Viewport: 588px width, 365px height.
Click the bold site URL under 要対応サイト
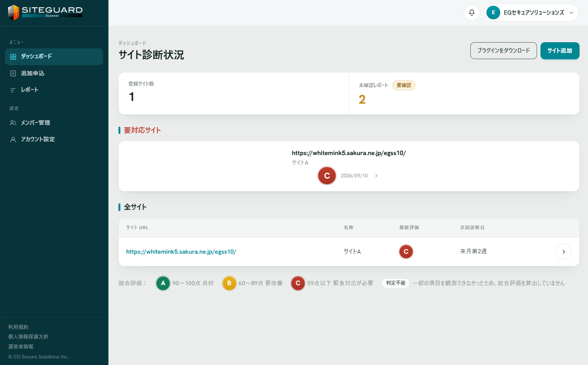[x=349, y=153]
